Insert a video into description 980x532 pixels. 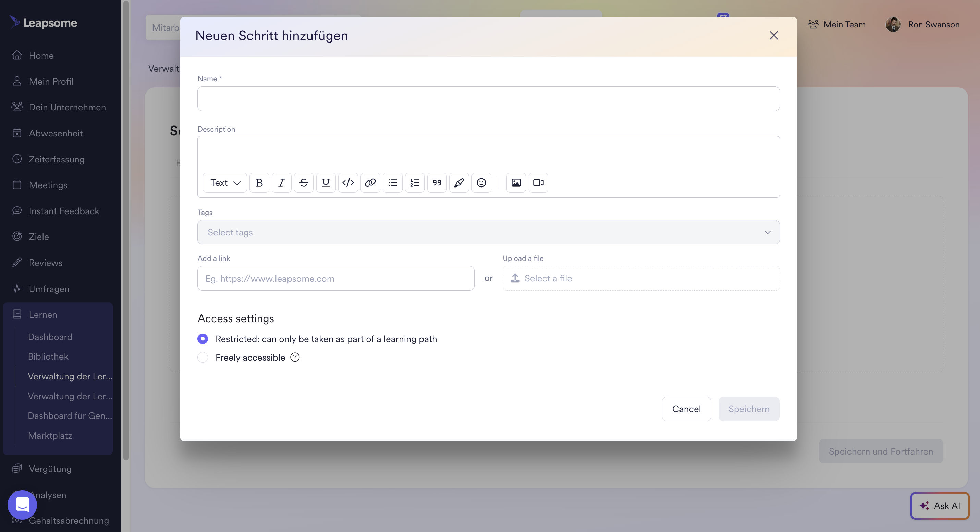tap(538, 183)
